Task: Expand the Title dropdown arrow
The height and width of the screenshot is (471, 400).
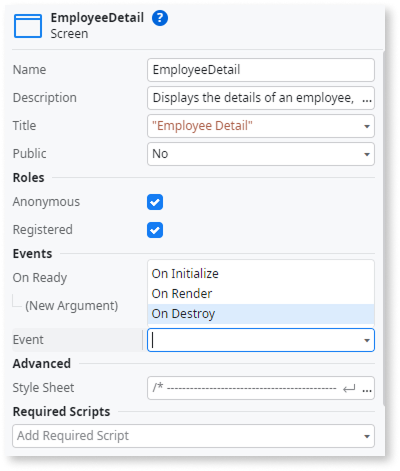Action: pos(367,126)
